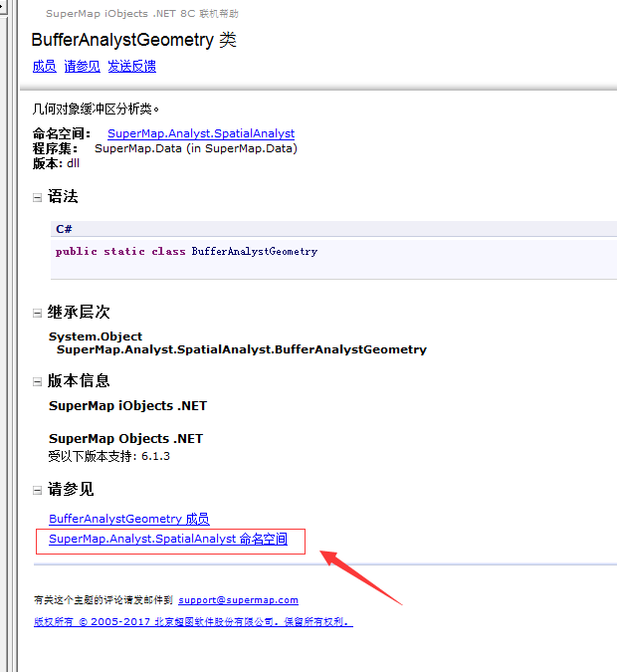Open the 成员 link at top

pos(44,67)
